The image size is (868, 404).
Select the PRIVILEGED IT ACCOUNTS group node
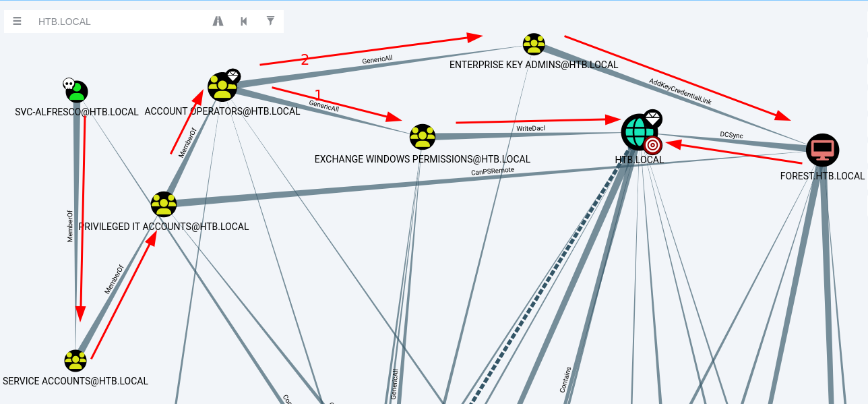click(164, 204)
